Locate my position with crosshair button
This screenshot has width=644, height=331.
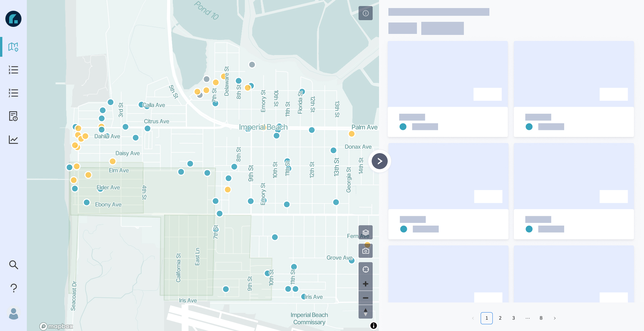[x=365, y=270]
